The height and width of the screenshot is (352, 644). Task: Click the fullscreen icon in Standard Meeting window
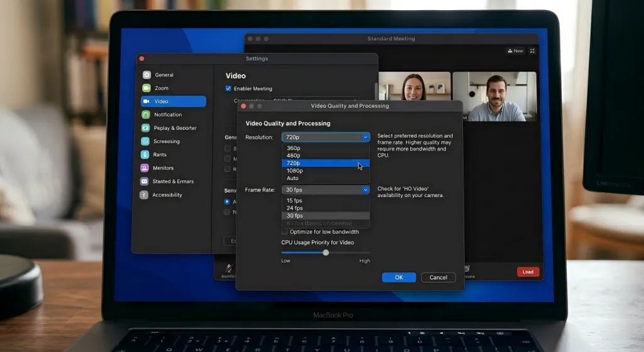532,51
